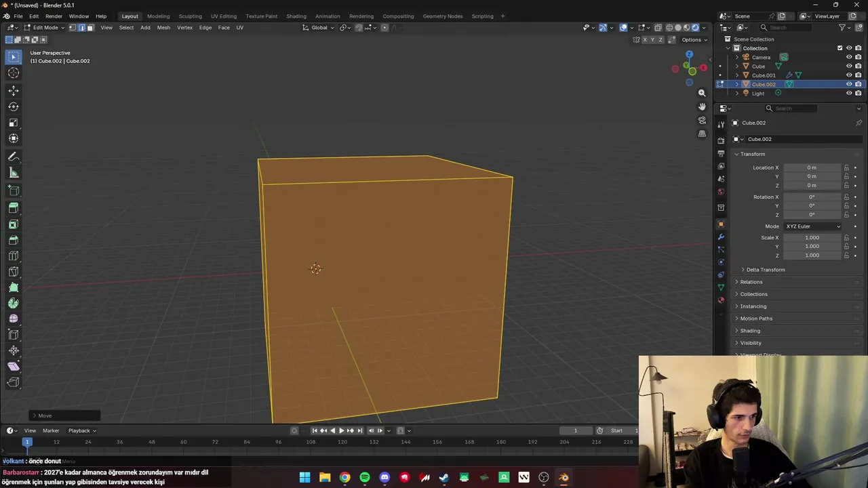
Task: Switch to wireframe viewport shading
Action: click(x=669, y=28)
